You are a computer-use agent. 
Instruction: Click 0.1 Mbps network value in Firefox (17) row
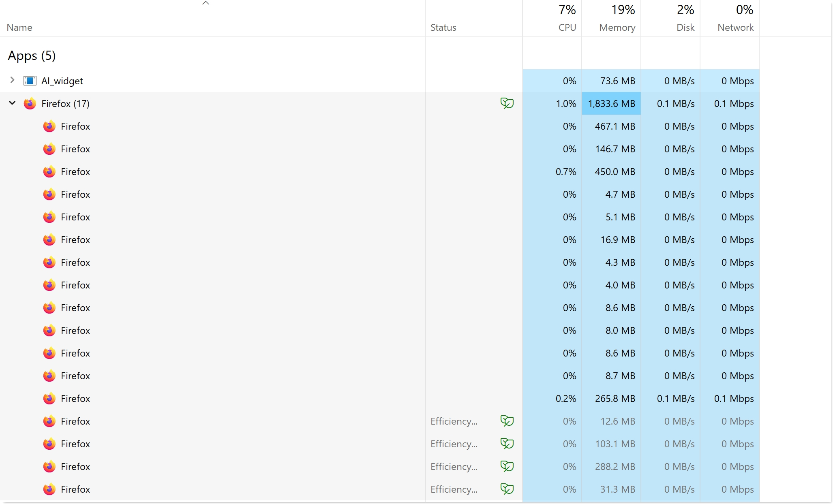click(734, 104)
